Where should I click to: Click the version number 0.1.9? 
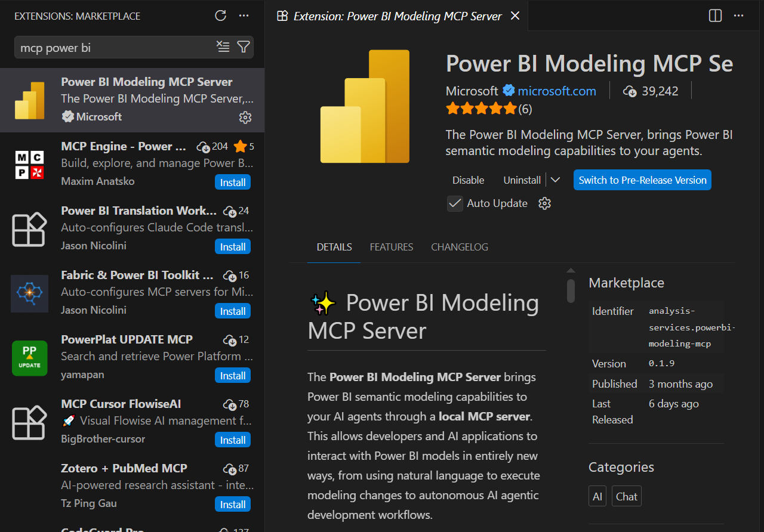(662, 363)
